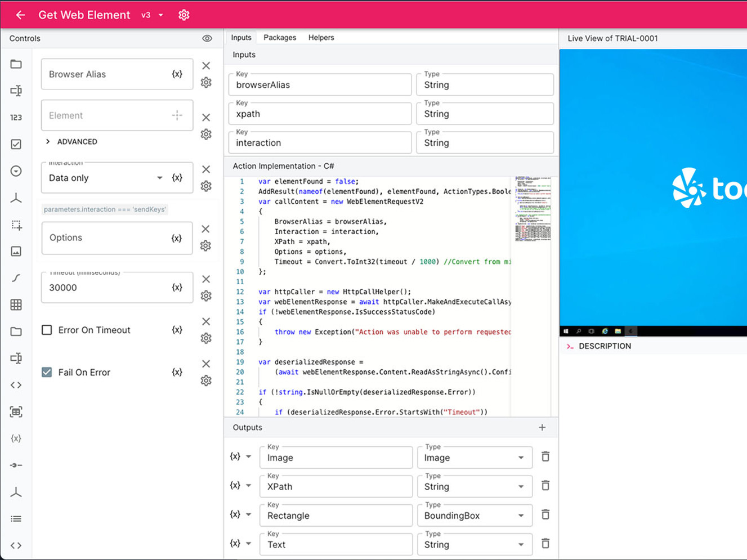Image resolution: width=747 pixels, height=560 pixels.
Task: Set variable for Browser Alias field
Action: [x=177, y=74]
